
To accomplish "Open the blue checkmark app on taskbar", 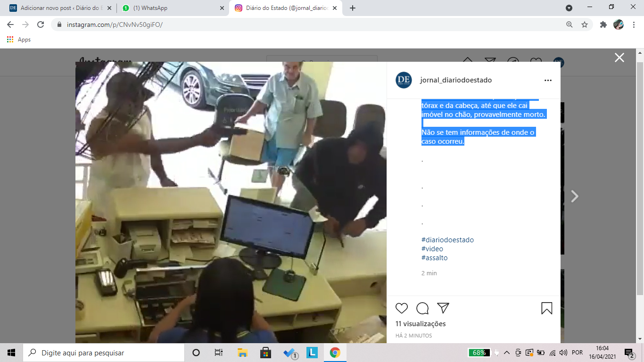I will pyautogui.click(x=289, y=353).
